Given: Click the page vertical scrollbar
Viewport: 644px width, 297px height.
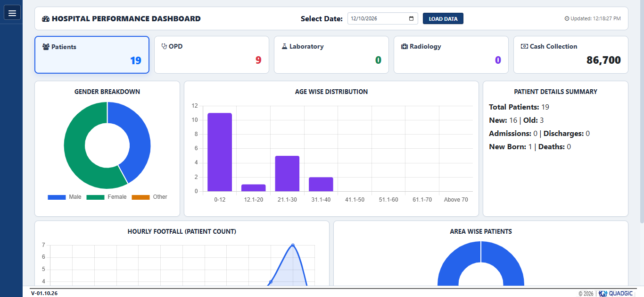Looking at the screenshot, I should coord(642,111).
